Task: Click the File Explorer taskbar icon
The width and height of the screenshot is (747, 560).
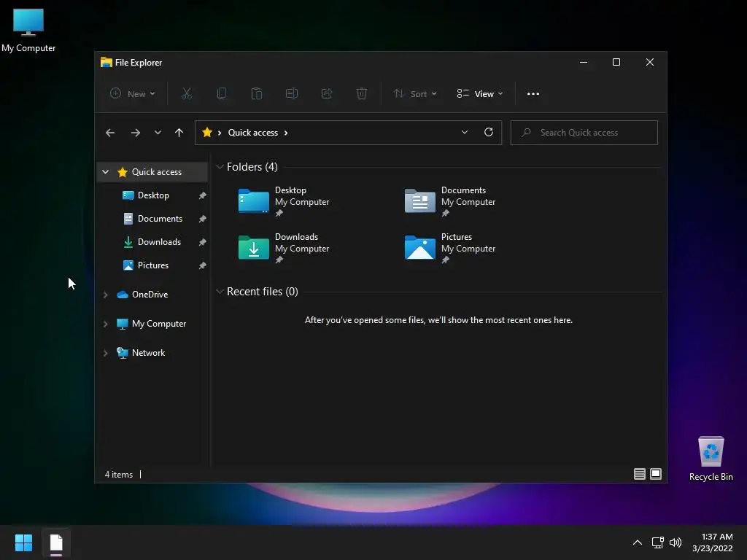Action: click(56, 542)
